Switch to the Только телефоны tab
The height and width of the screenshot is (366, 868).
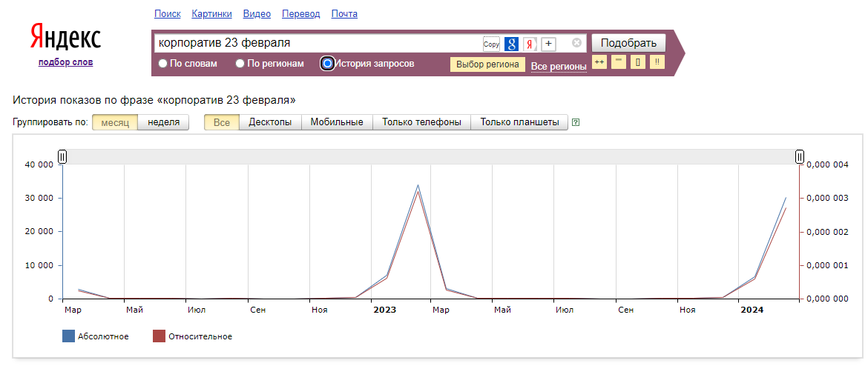click(x=421, y=122)
